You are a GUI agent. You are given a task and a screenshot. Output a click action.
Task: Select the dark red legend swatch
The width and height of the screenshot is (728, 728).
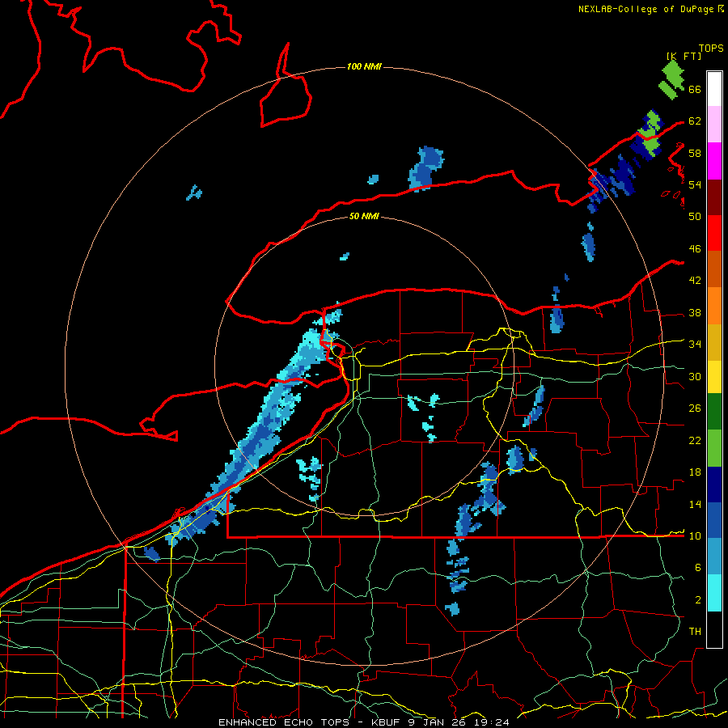click(x=714, y=197)
